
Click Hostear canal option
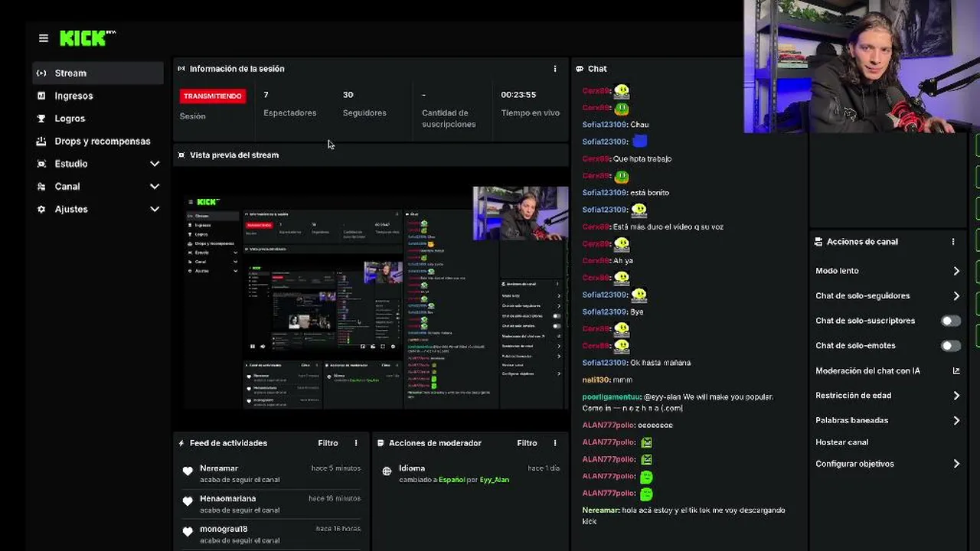(x=842, y=442)
